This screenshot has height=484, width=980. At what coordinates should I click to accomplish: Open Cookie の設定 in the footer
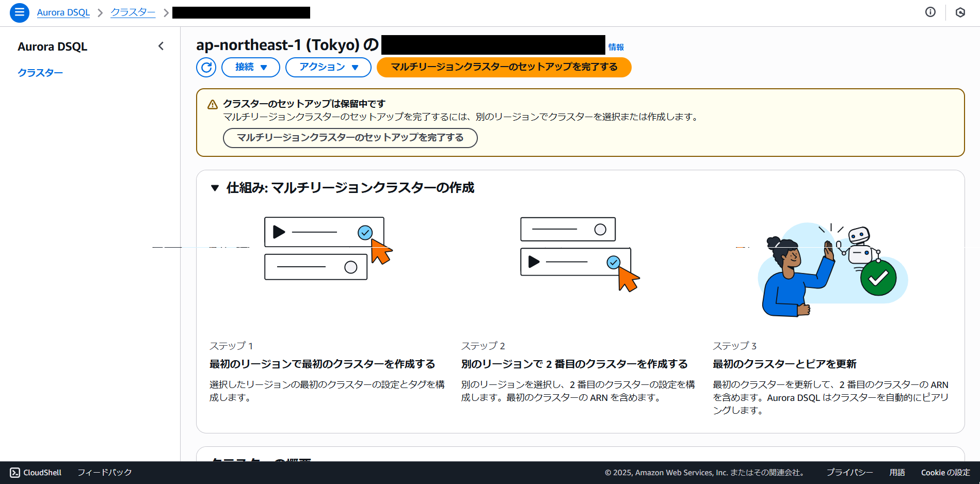945,473
